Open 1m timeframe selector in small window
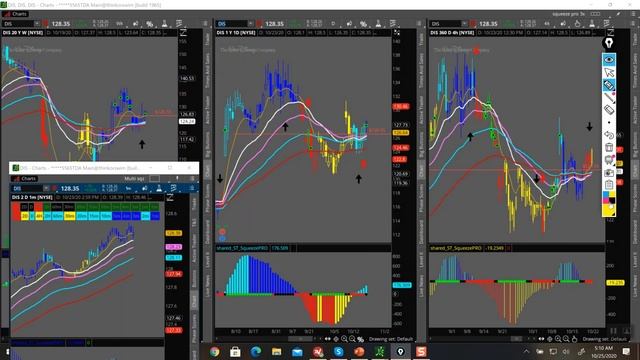Viewport: 640px width, 360px height. coord(128,188)
